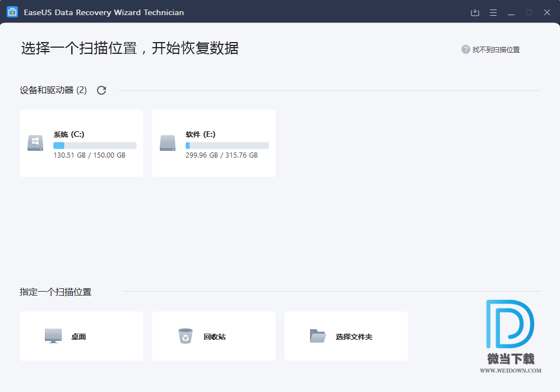
Task: Select the 软件 (E:) drive card
Action: 214,144
